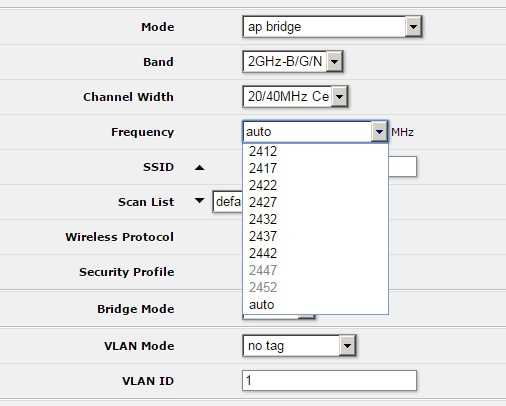Image resolution: width=506 pixels, height=406 pixels.
Task: Pick 2432 in the frequency list
Action: [x=315, y=219]
